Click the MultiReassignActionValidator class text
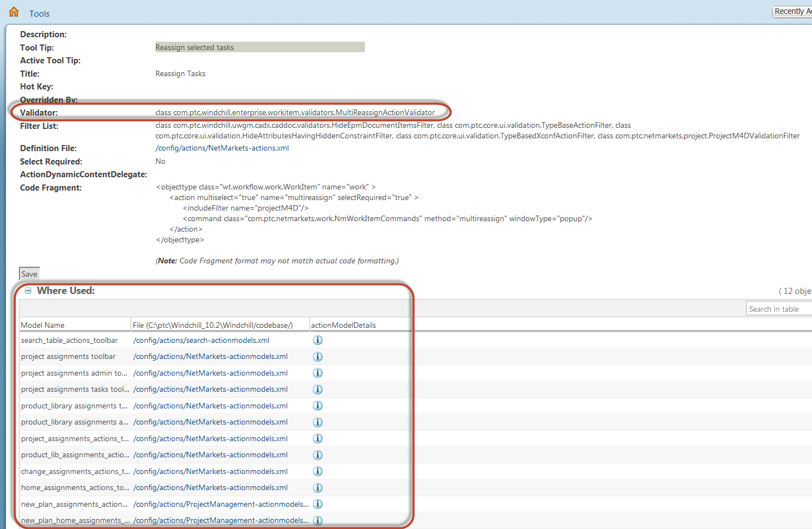Image resolution: width=812 pixels, height=529 pixels. pyautogui.click(x=295, y=112)
